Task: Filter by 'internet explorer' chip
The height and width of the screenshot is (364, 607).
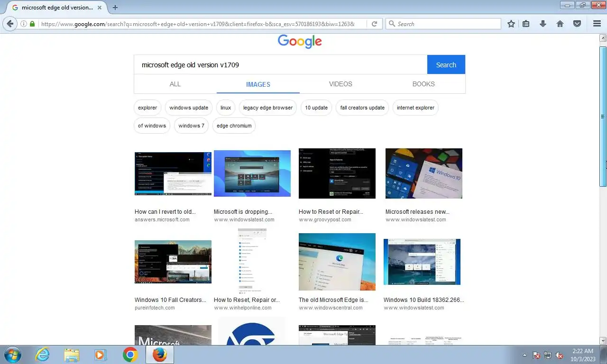Action: [x=415, y=108]
